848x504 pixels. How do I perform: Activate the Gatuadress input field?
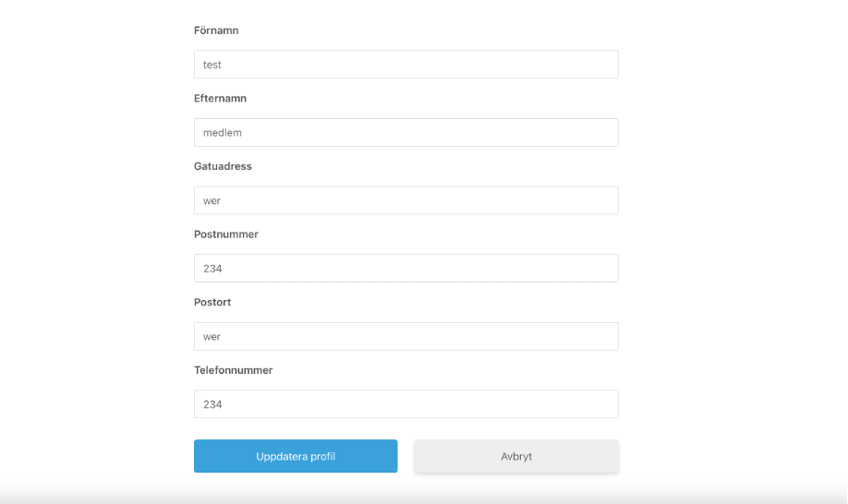406,200
